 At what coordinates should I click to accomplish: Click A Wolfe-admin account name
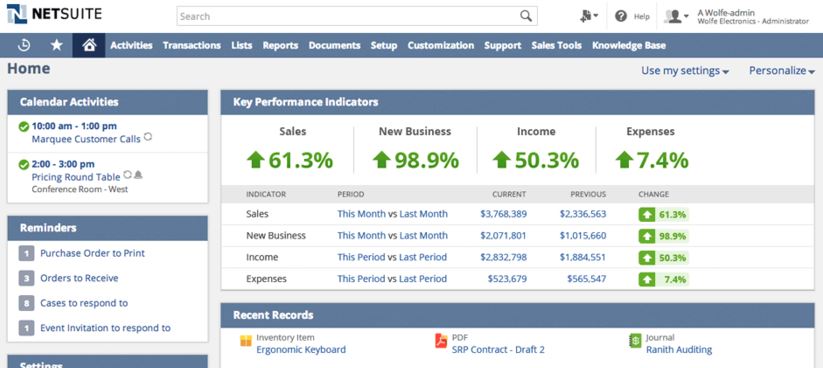click(725, 12)
